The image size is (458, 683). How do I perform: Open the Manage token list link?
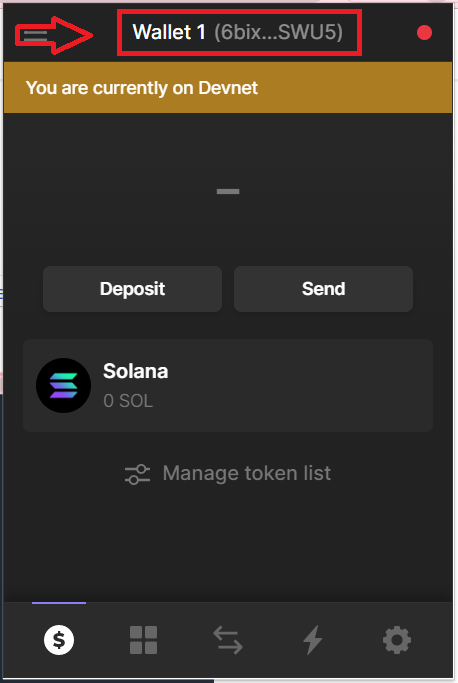click(247, 473)
